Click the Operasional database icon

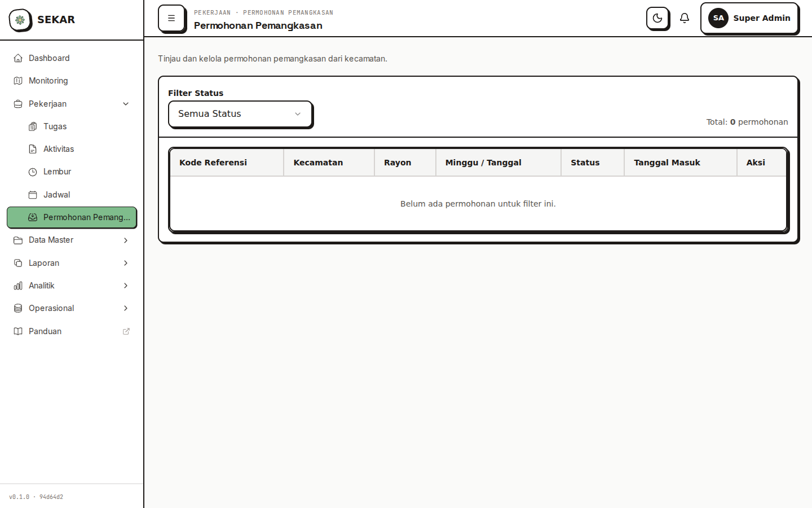[18, 308]
